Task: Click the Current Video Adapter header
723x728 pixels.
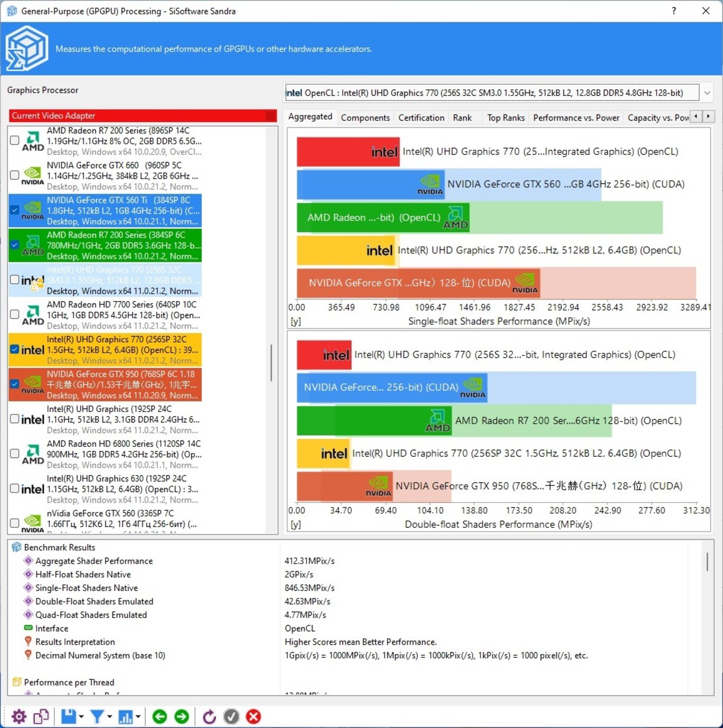Action: point(142,116)
